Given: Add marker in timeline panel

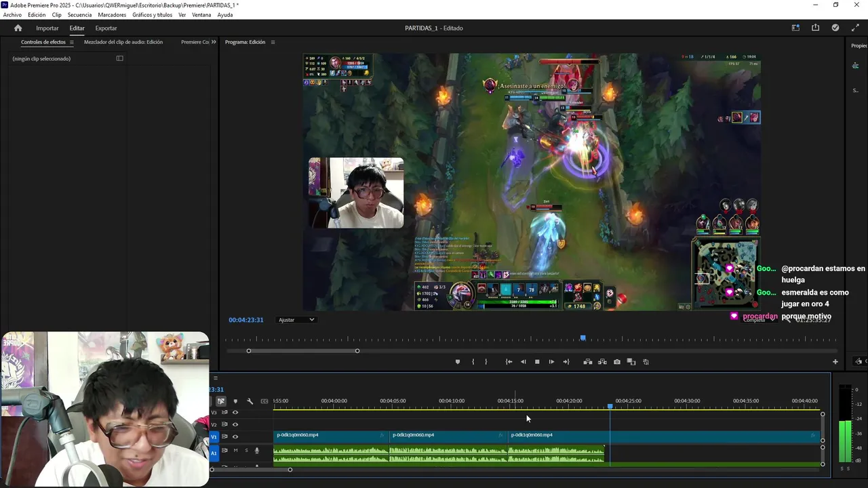Looking at the screenshot, I should click(x=235, y=401).
